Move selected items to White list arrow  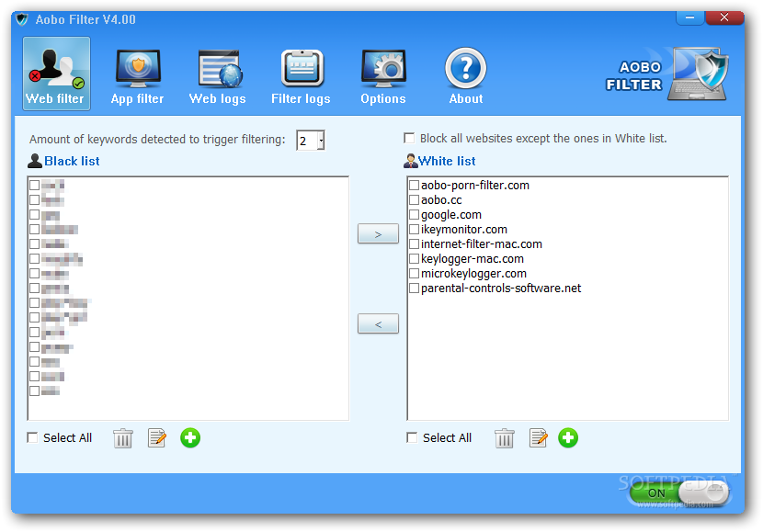(378, 234)
